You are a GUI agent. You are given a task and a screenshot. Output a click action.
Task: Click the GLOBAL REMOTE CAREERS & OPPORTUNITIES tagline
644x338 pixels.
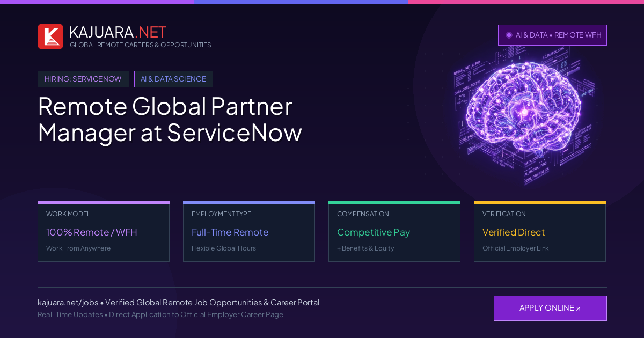(141, 45)
